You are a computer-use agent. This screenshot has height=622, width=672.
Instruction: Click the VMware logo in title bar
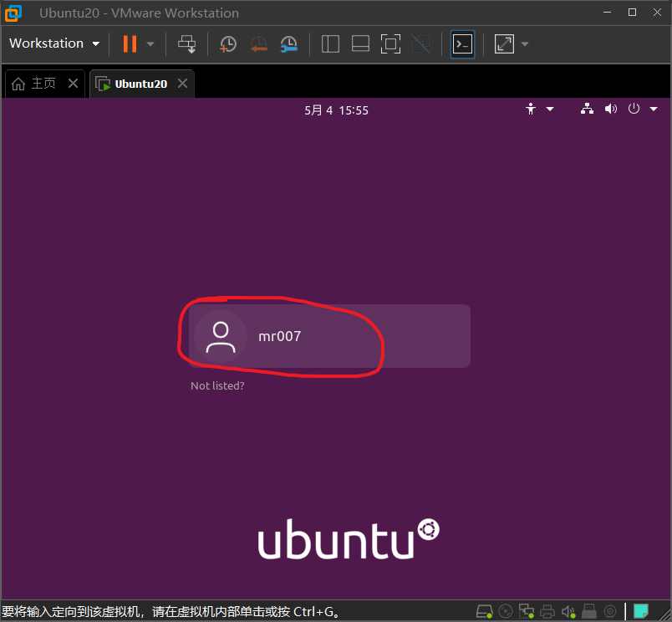pos(13,13)
